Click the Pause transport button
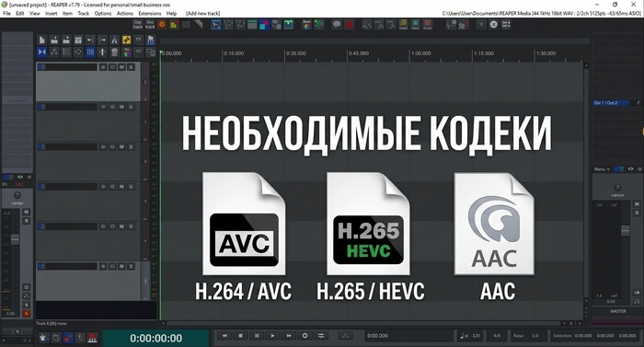Viewport: 644px width, 347px height. (257, 335)
